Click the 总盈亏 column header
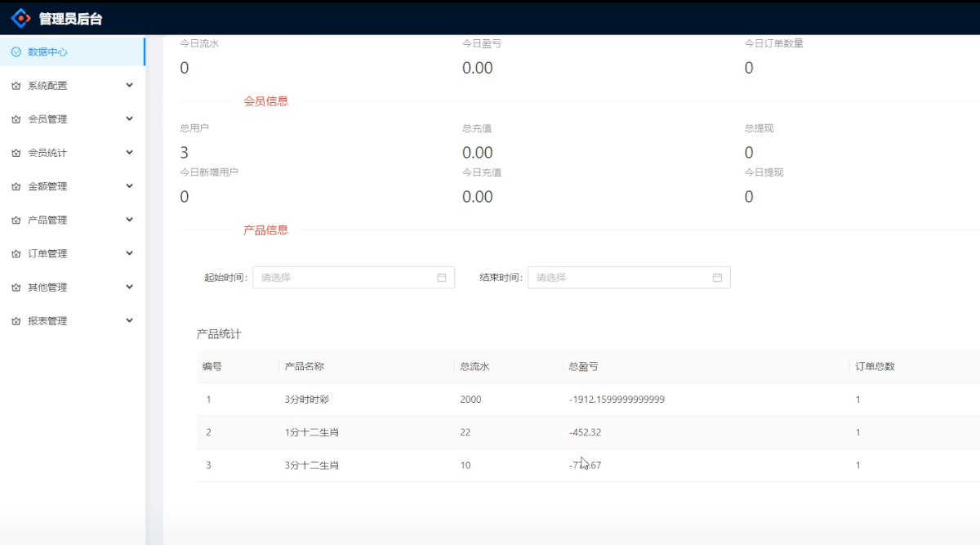980x545 pixels. tap(583, 367)
